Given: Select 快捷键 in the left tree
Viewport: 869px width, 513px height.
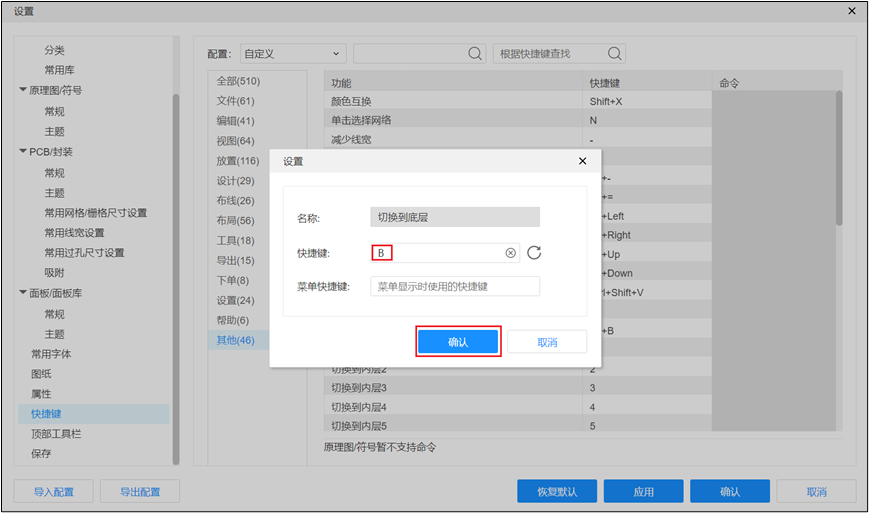Looking at the screenshot, I should tap(93, 414).
